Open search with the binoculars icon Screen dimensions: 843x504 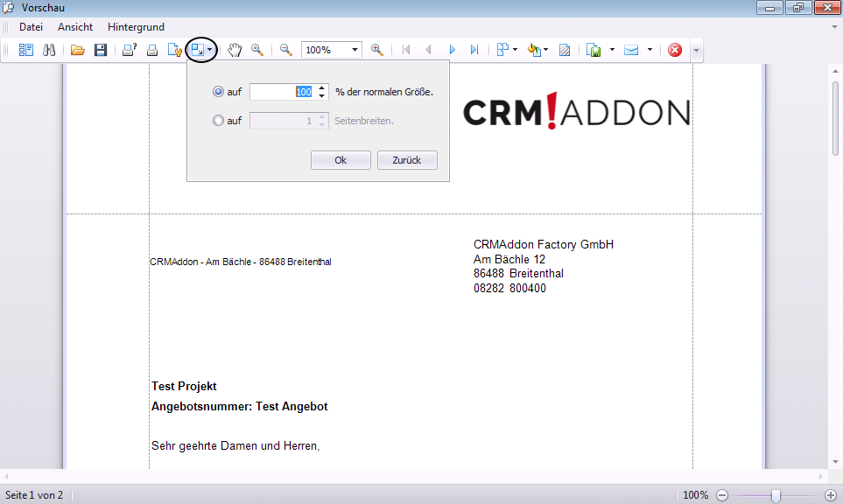pyautogui.click(x=49, y=50)
